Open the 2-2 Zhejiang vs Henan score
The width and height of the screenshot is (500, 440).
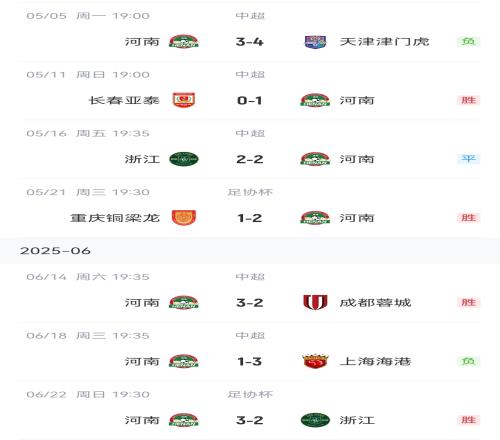point(250,159)
